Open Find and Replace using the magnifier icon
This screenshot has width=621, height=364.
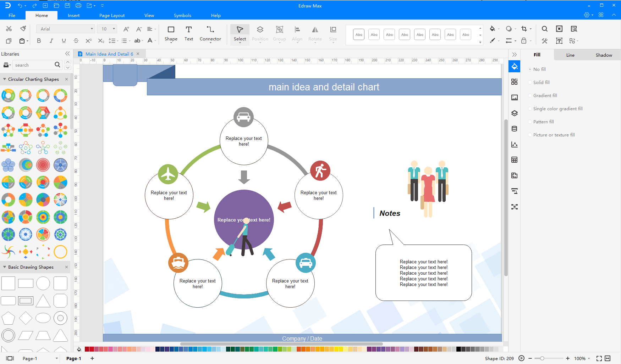tap(544, 29)
